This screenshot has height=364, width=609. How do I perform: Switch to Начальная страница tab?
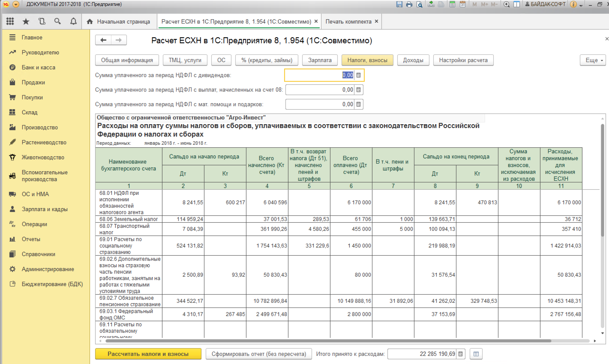(x=119, y=21)
